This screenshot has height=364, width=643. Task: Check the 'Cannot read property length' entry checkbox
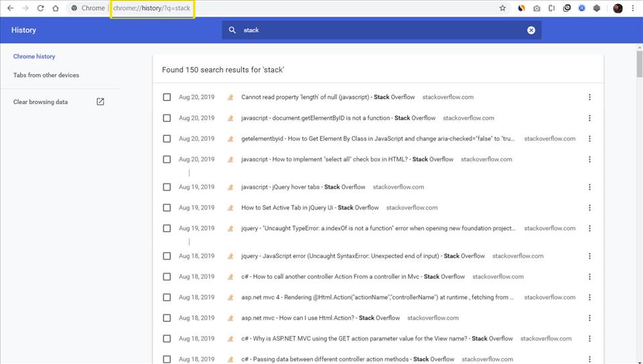tap(167, 97)
